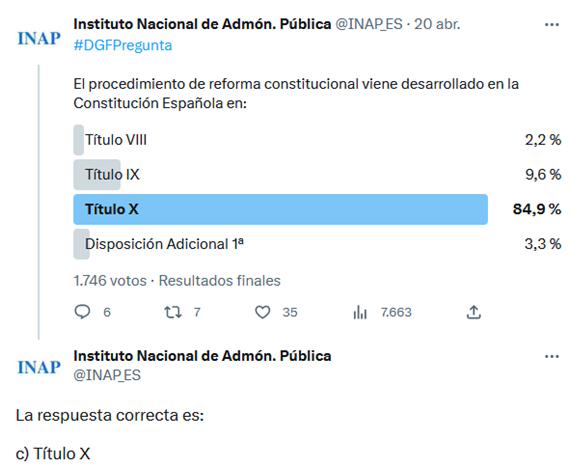Click the retweet icon
Screen dimensions: 570x469
(173, 312)
